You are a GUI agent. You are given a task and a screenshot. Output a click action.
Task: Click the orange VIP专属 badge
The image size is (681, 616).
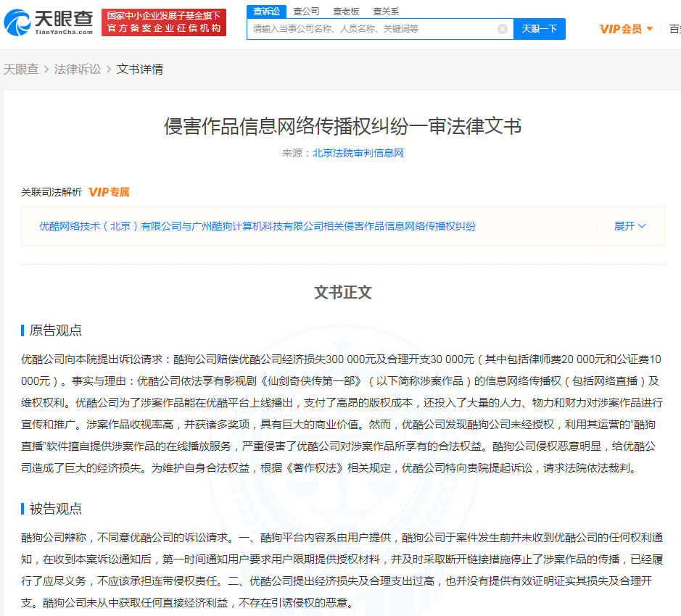tap(109, 192)
